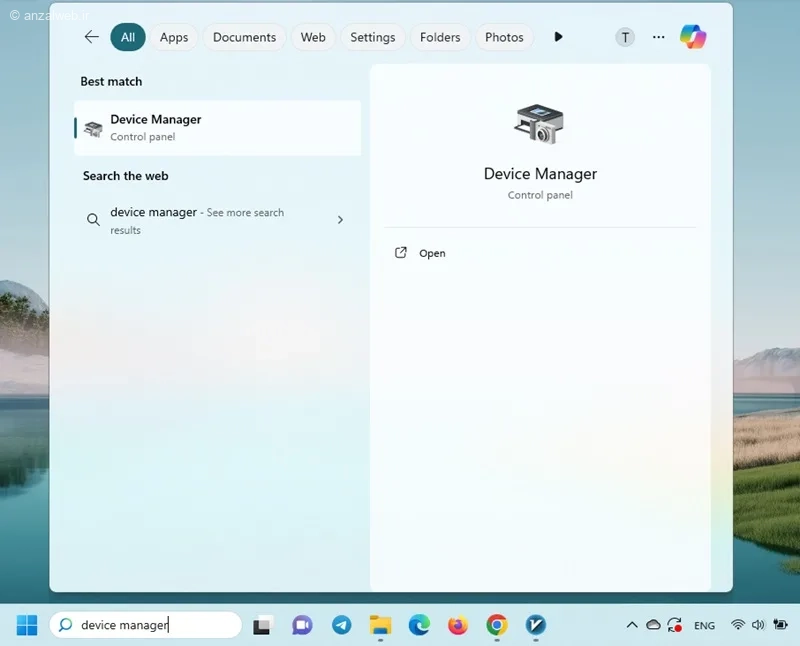Open Microsoft Edge from taskbar
Image resolution: width=800 pixels, height=646 pixels.
tap(419, 625)
